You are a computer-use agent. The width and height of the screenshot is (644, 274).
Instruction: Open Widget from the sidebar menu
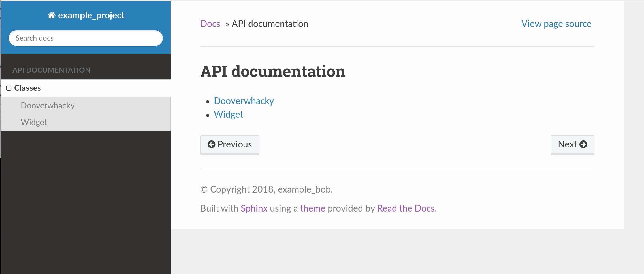(x=34, y=122)
